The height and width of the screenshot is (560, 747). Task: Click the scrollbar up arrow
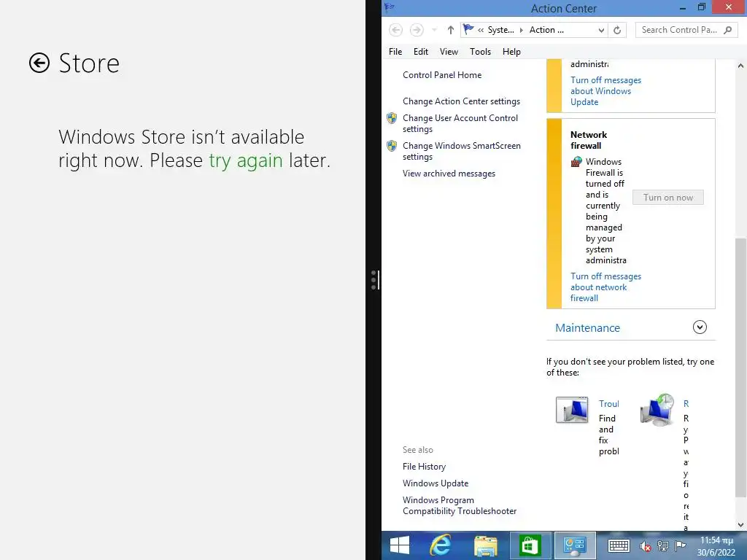point(741,66)
